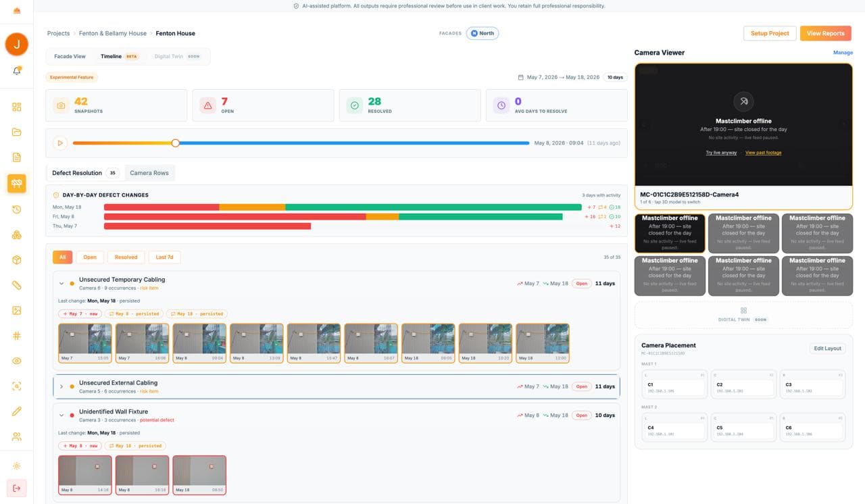The image size is (865, 504).
Task: Open the stacked cubes sidebar icon
Action: pos(17,234)
